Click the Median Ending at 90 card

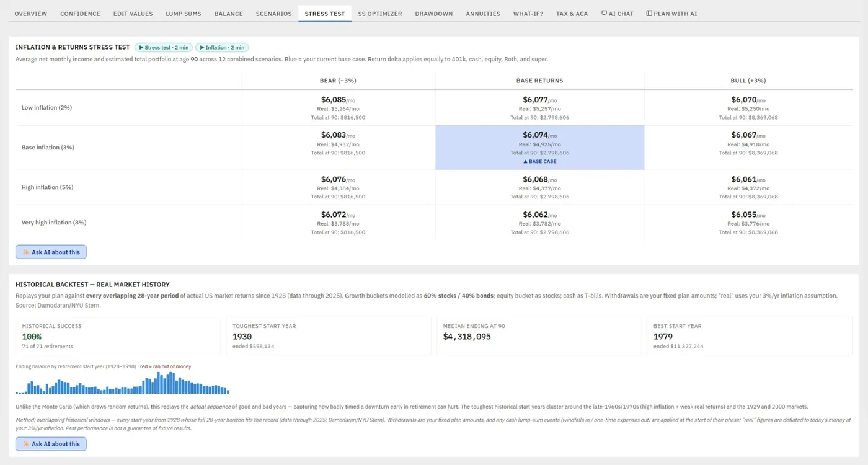pos(539,337)
